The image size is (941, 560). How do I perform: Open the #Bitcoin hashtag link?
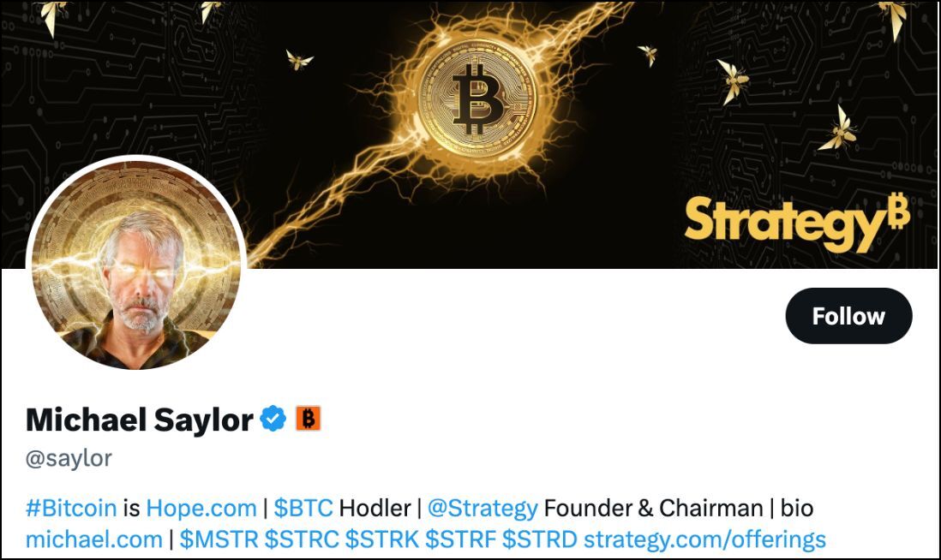[71, 509]
